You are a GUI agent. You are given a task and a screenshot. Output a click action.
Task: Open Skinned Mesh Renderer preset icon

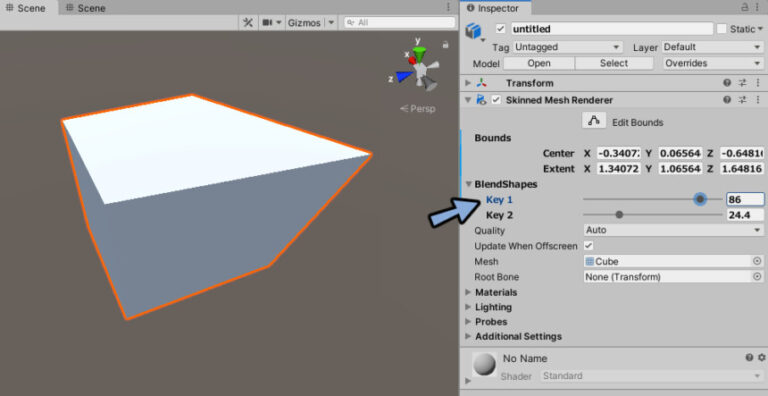743,99
